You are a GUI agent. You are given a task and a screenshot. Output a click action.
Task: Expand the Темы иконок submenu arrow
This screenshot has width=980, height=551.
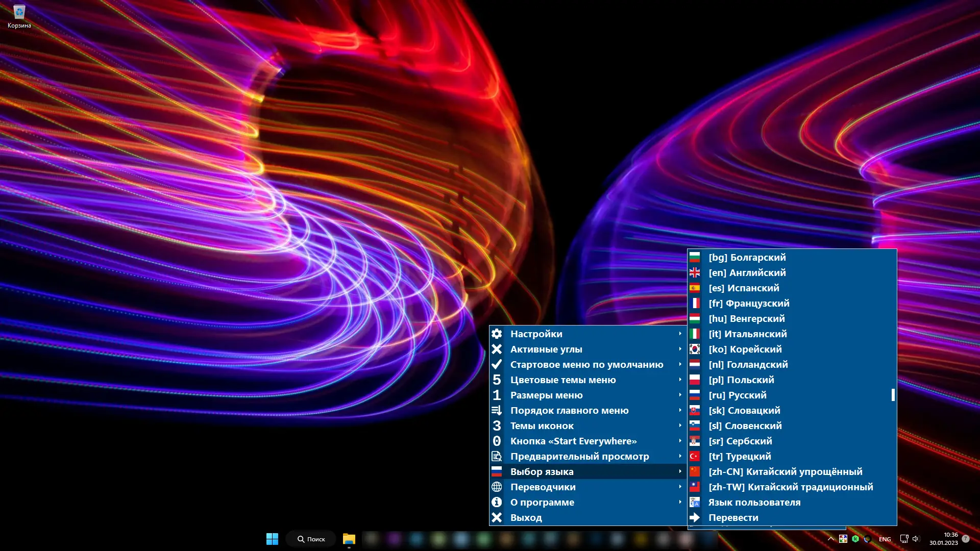click(x=680, y=425)
